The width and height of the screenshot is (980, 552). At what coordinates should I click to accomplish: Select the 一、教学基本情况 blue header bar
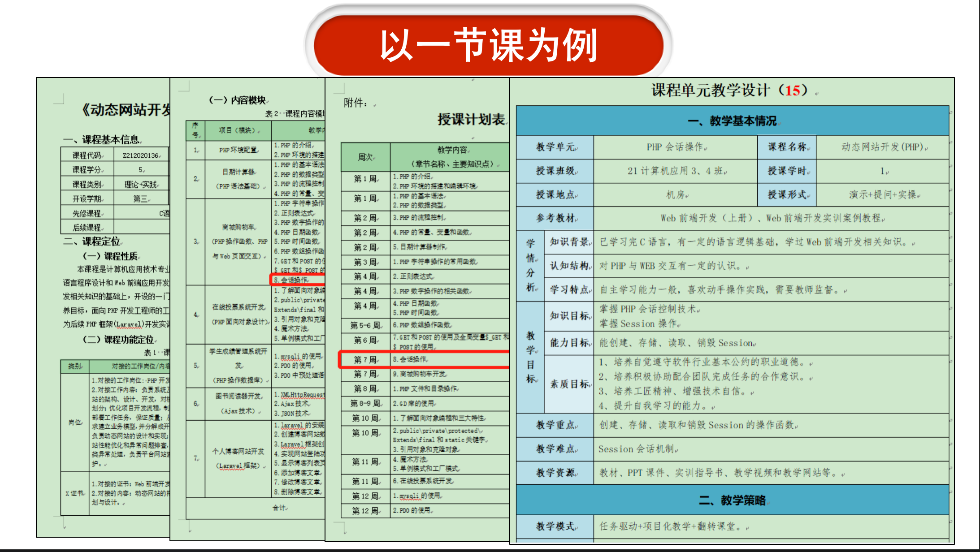(732, 121)
